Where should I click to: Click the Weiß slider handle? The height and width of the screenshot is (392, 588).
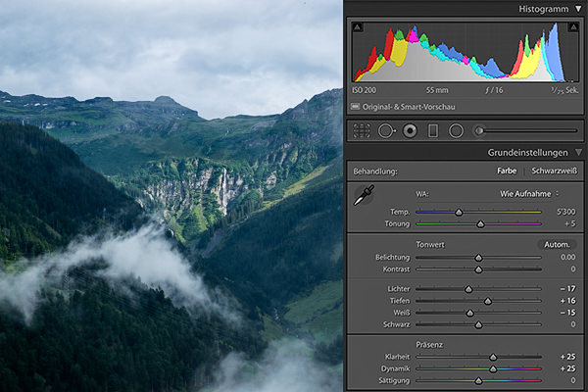(469, 314)
